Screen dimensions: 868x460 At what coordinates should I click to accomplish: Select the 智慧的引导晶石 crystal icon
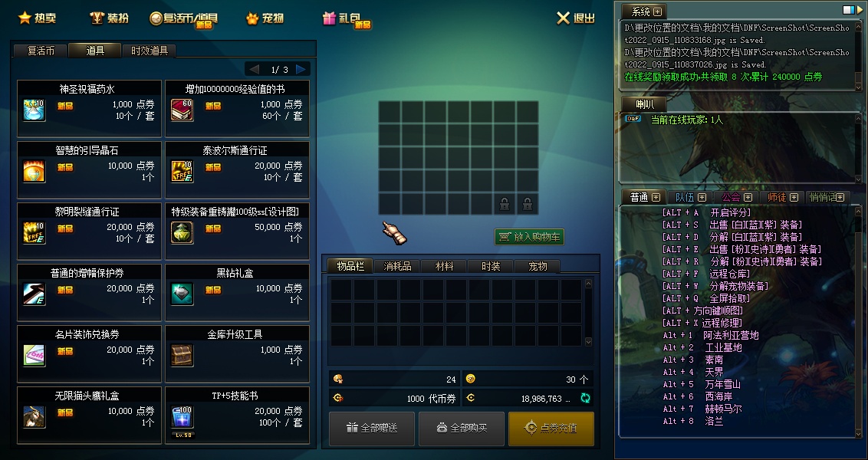[x=35, y=172]
